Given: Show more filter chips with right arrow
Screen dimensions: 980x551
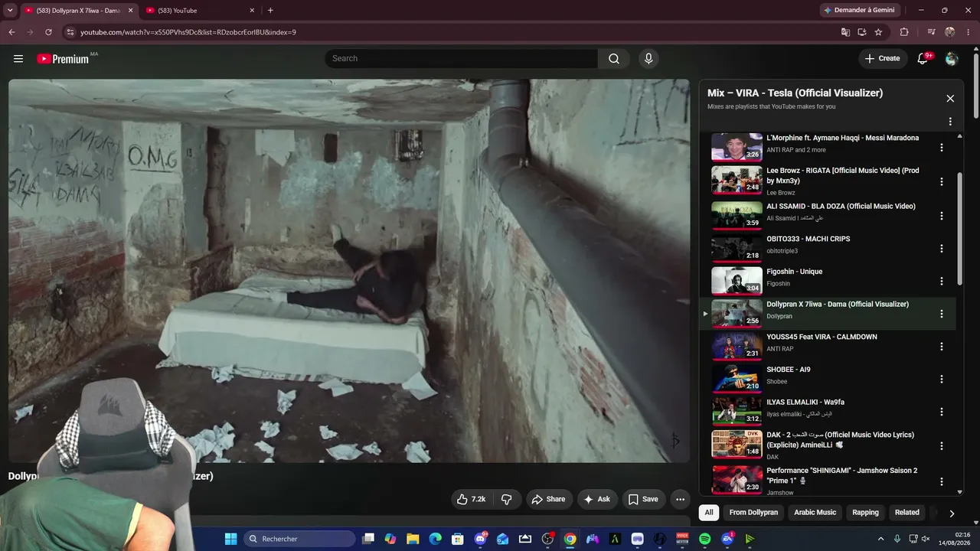Looking at the screenshot, I should click(952, 514).
